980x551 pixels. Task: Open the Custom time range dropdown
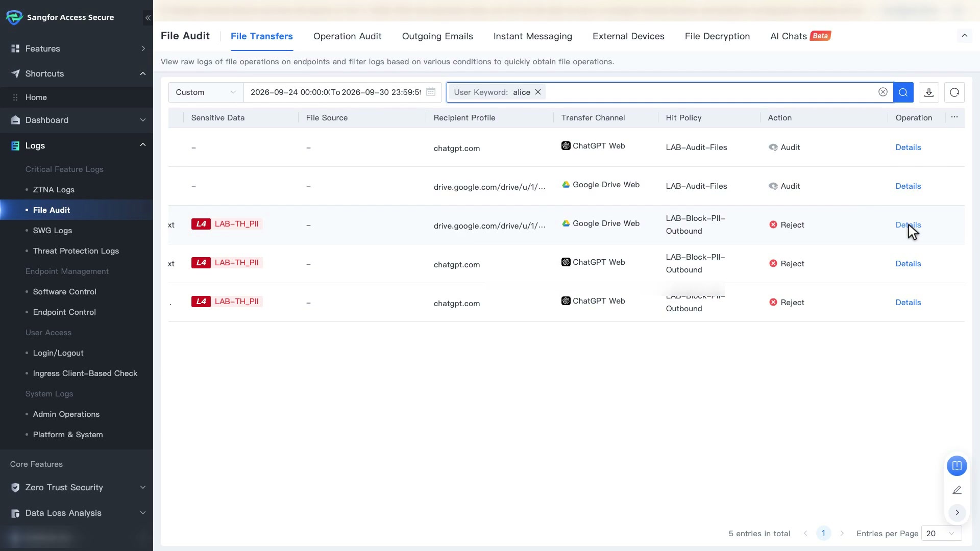coord(206,92)
